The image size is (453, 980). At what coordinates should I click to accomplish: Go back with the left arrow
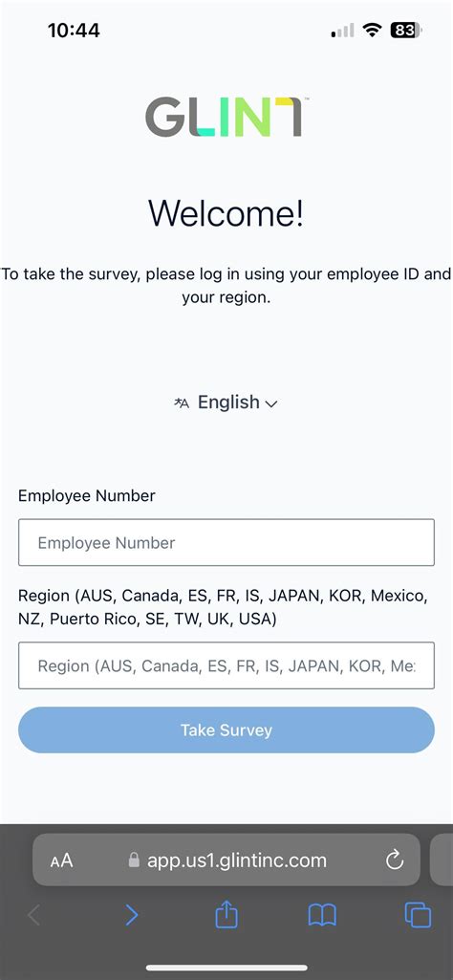tap(34, 915)
